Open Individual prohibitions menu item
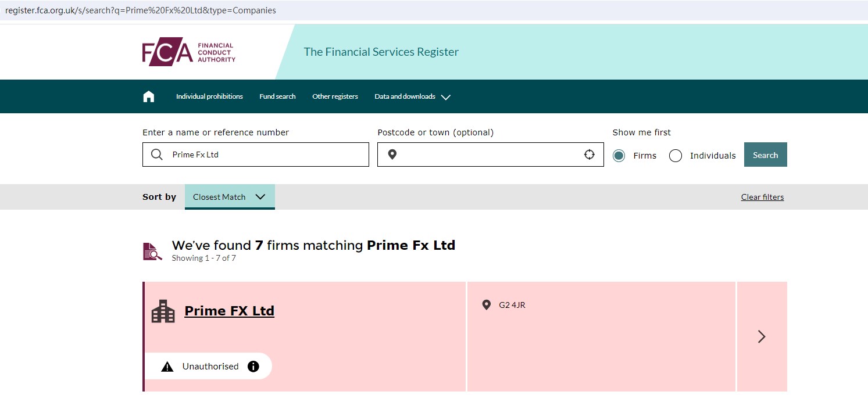Screen dimensions: 868x395 point(209,96)
